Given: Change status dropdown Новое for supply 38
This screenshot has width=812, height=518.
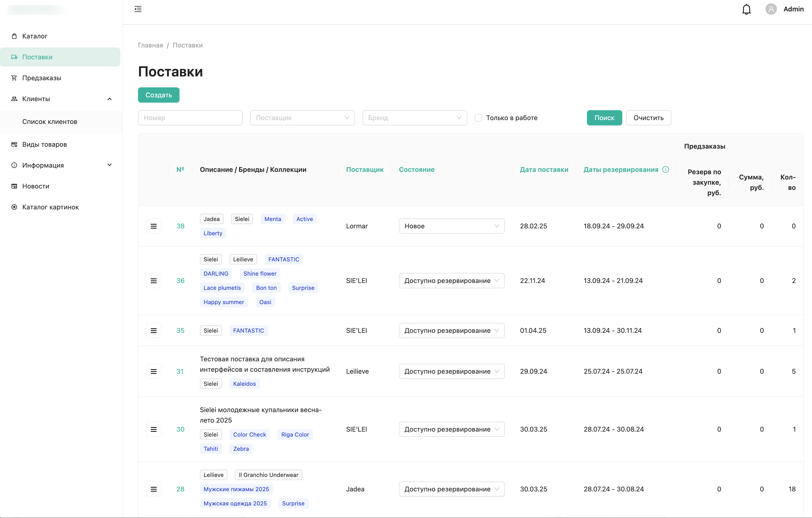Looking at the screenshot, I should [x=451, y=226].
